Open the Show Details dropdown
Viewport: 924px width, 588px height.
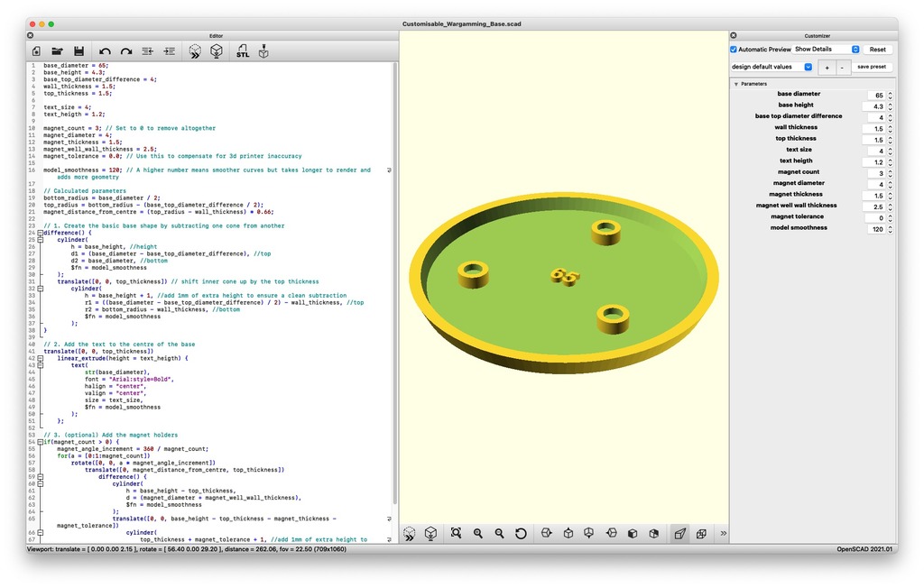[826, 49]
